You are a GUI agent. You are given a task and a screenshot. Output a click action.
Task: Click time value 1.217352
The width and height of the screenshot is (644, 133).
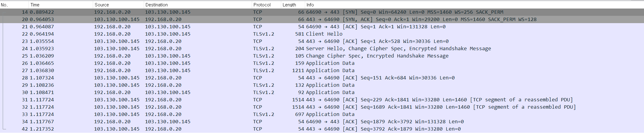(42, 129)
